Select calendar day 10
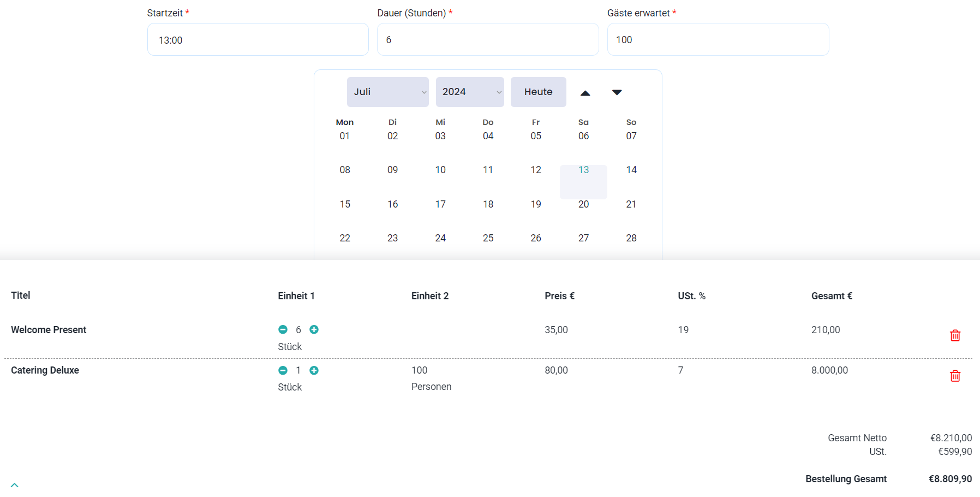Image resolution: width=980 pixels, height=497 pixels. pos(440,170)
